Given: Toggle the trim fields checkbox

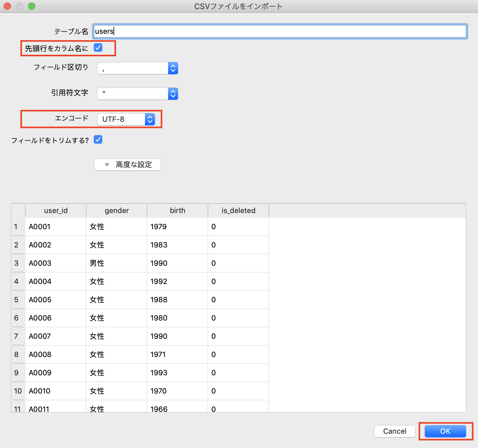Looking at the screenshot, I should (98, 140).
